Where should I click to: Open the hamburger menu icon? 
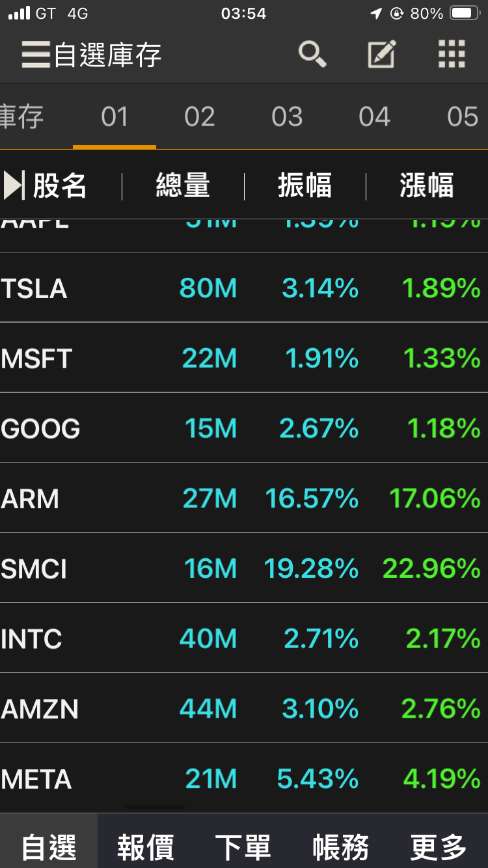coord(35,55)
